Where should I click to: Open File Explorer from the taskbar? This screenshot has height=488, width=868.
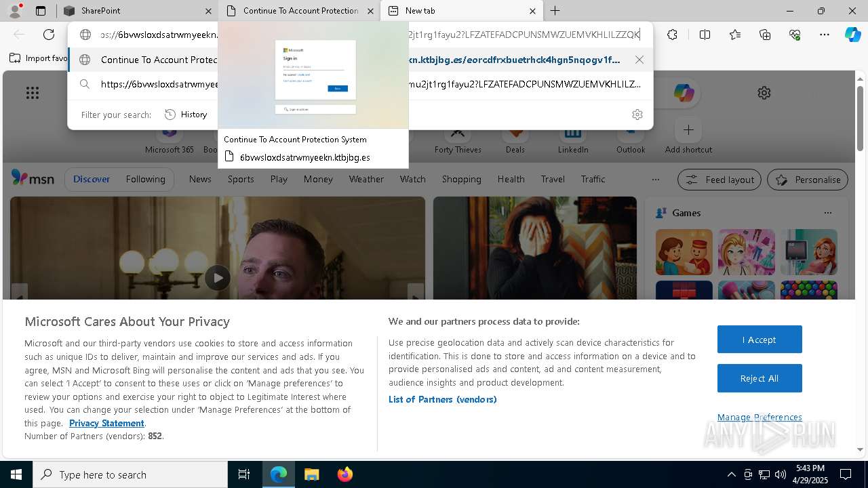[311, 474]
